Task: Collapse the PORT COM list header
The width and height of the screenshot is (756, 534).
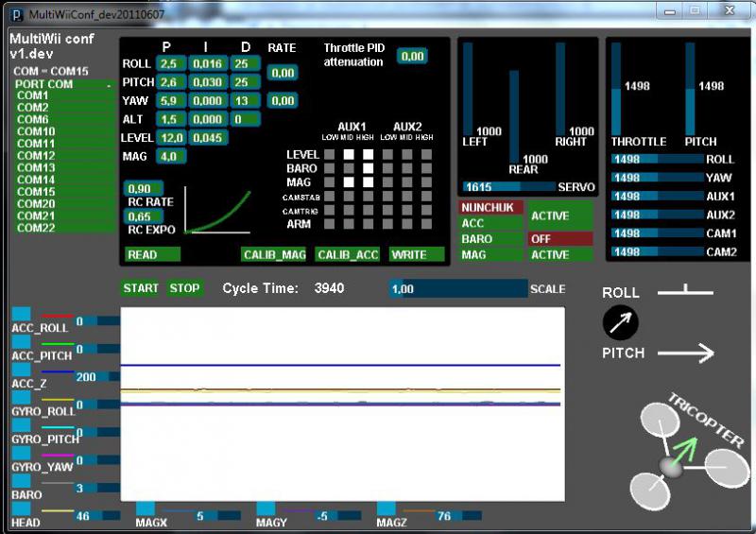Action: click(x=64, y=84)
